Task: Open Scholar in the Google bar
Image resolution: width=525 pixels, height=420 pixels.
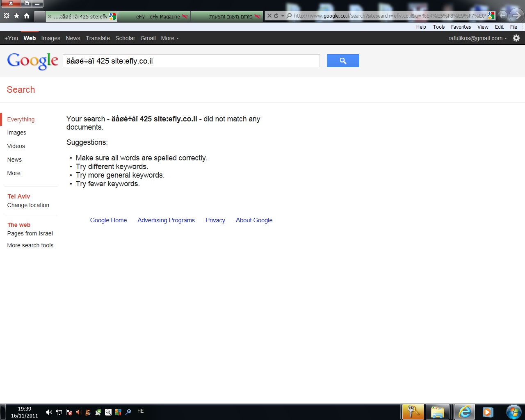Action: click(x=125, y=38)
